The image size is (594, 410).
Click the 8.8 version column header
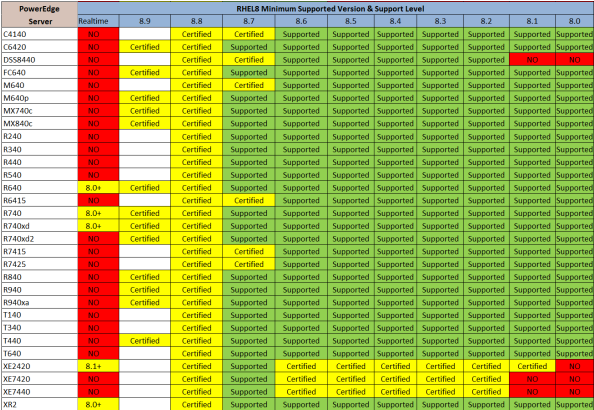(x=197, y=21)
